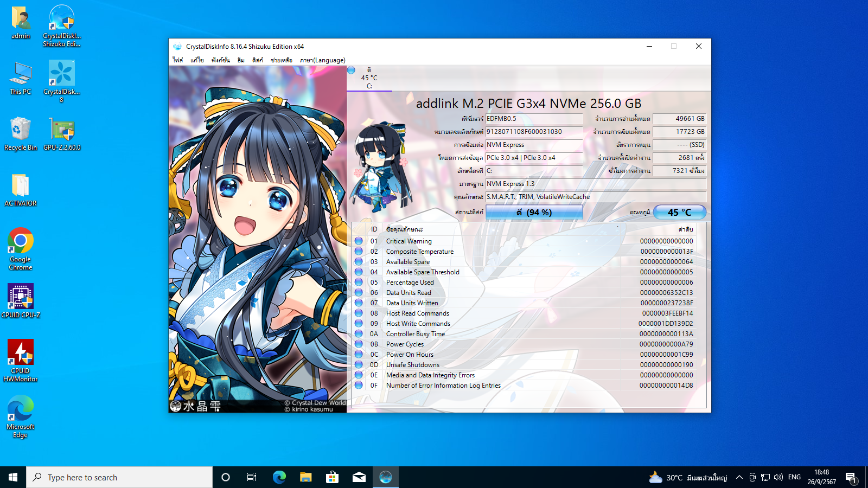Open the ACTIVATOR folder on desktop

(21, 190)
